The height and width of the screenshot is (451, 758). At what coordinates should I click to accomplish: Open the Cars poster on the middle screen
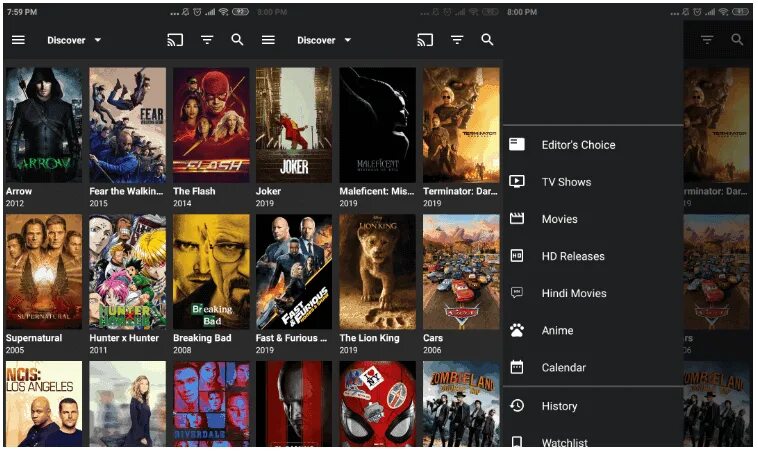click(x=461, y=272)
